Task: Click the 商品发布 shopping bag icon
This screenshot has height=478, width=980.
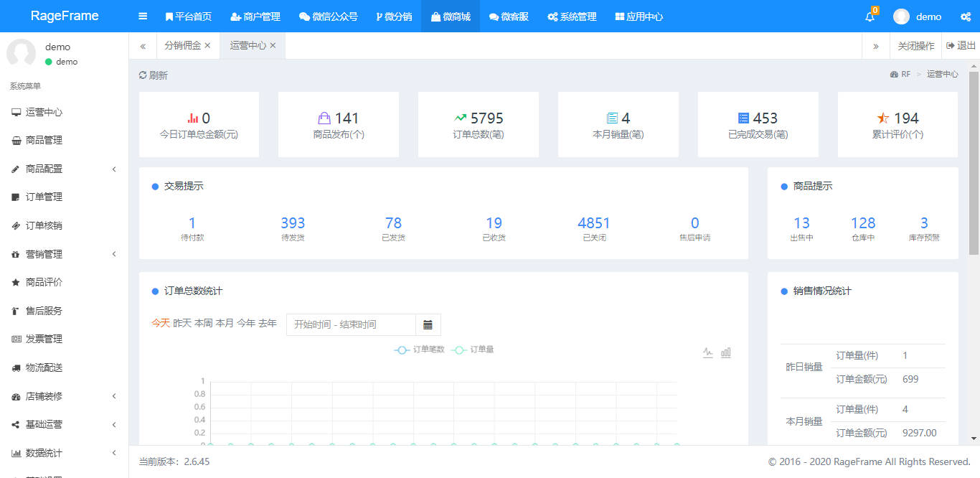Action: click(324, 118)
